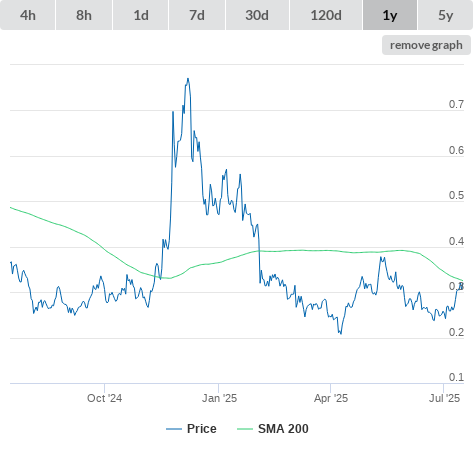Click the blue Price legend line marker
The image size is (474, 455).
[x=174, y=429]
